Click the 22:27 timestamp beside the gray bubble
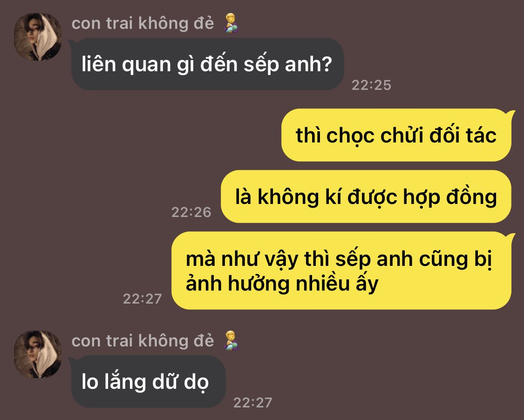This screenshot has height=420, width=524. tap(252, 403)
